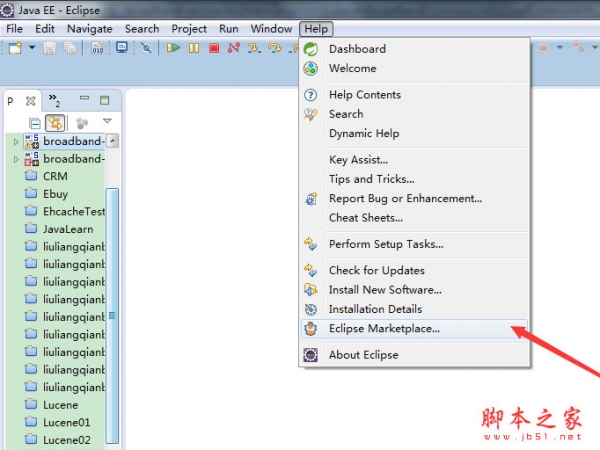Screen dimensions: 600x450
Task: Open the Run menu
Action: [x=228, y=29]
